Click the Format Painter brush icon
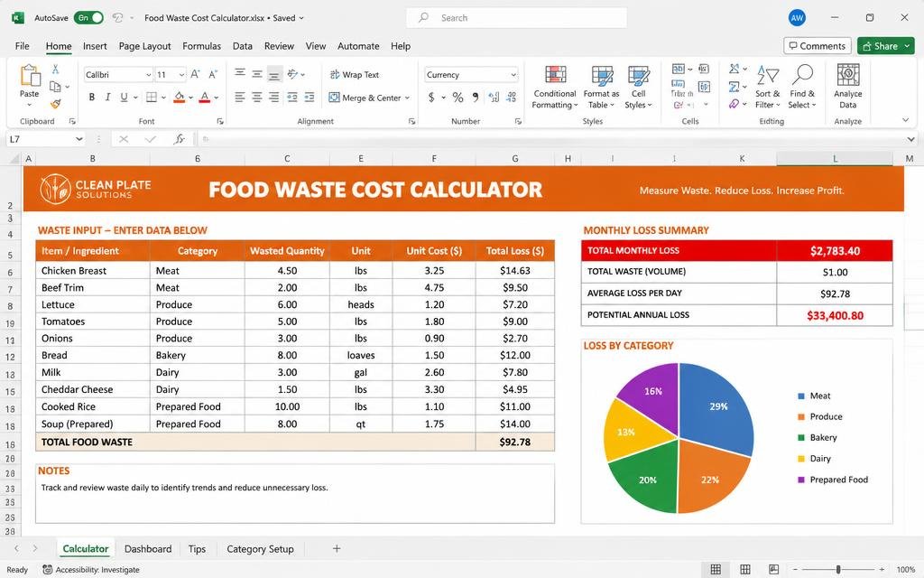 coord(55,104)
